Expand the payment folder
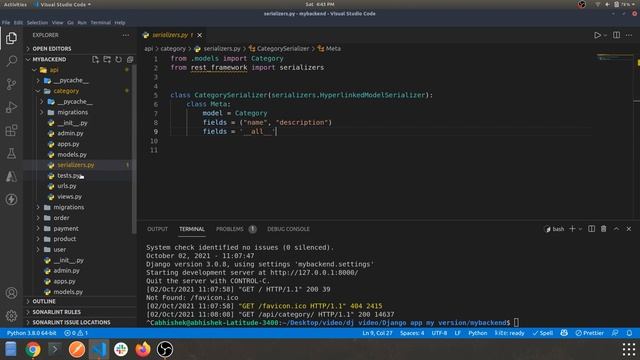 pyautogui.click(x=66, y=229)
